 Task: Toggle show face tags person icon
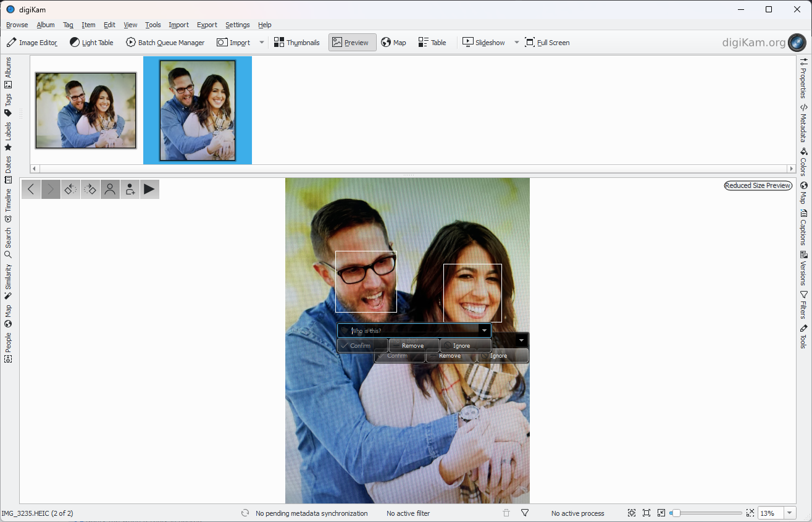pyautogui.click(x=110, y=190)
